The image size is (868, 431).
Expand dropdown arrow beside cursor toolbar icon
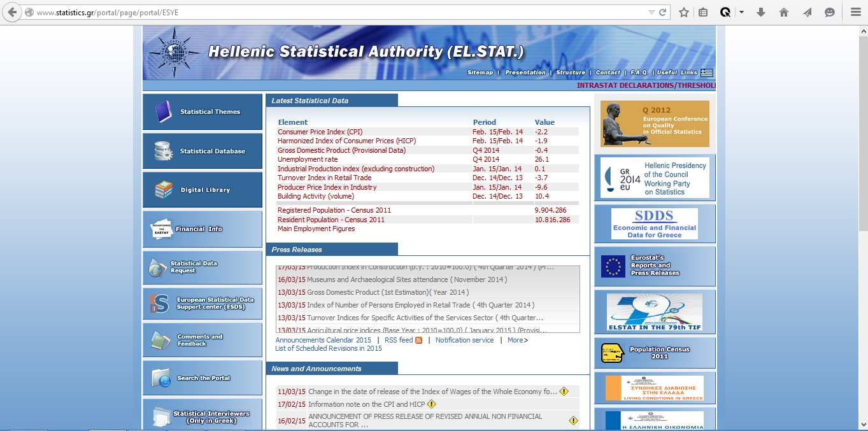742,12
